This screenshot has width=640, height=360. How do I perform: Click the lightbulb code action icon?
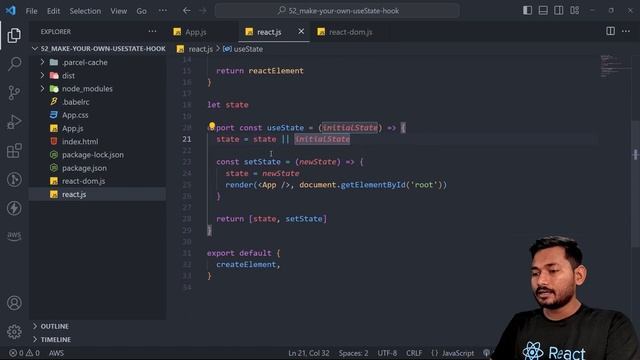tap(212, 125)
